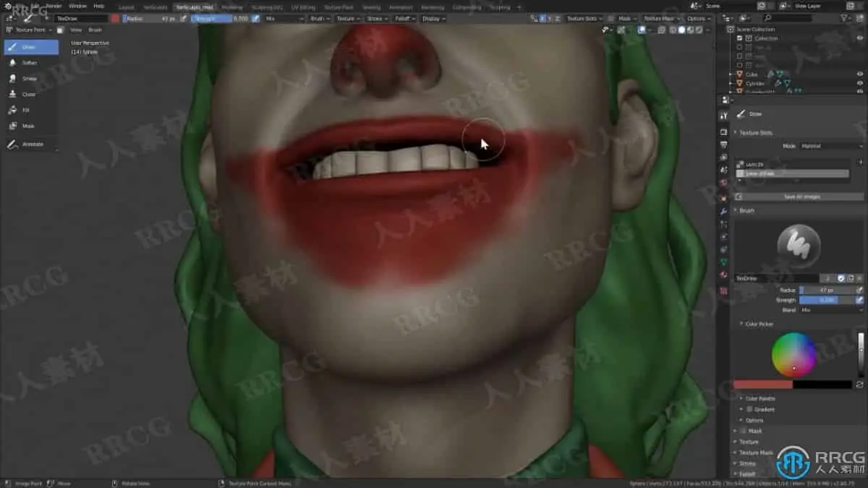This screenshot has height=488, width=868.
Task: Switch to the UV Editing workspace tab
Action: click(303, 7)
